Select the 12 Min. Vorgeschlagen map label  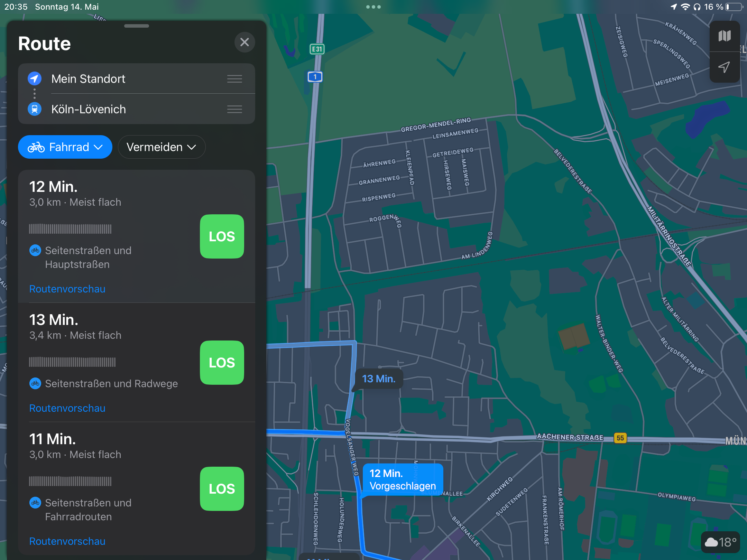(403, 479)
